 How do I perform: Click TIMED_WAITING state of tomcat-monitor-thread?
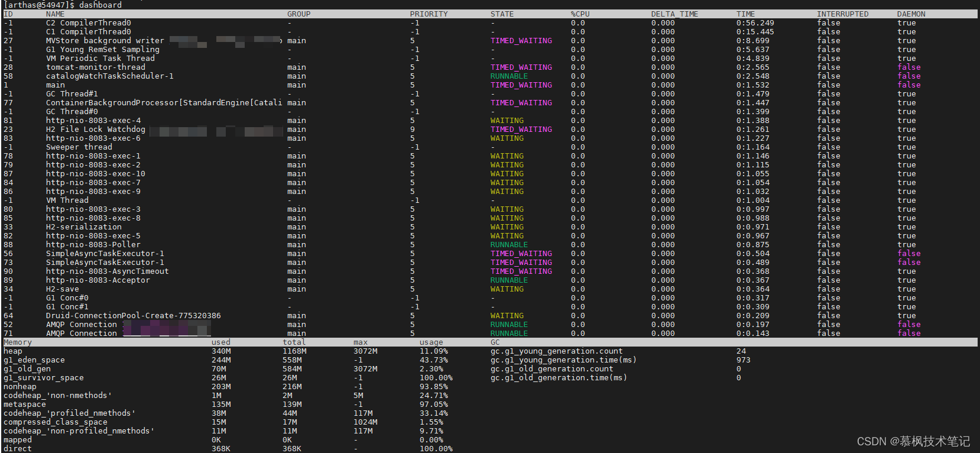coord(521,67)
